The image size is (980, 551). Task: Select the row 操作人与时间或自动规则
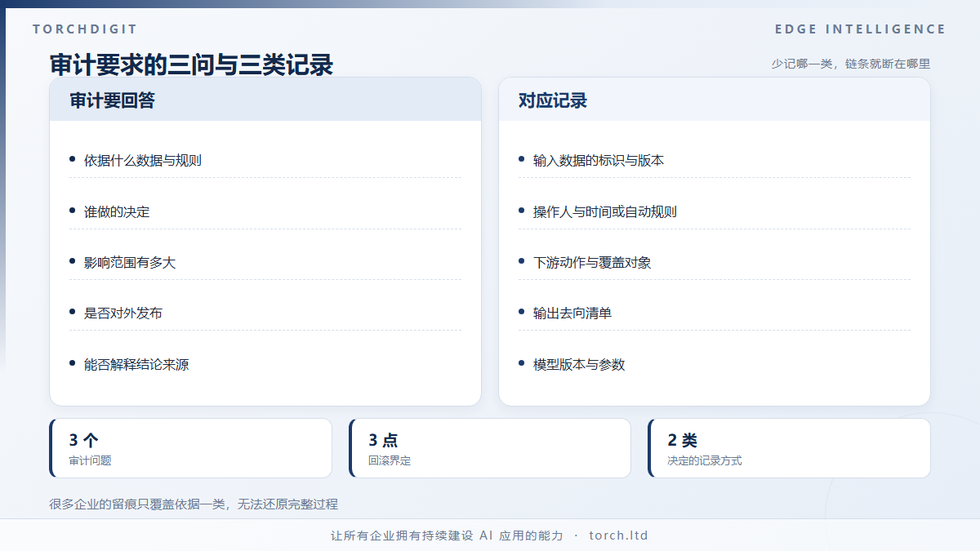715,211
